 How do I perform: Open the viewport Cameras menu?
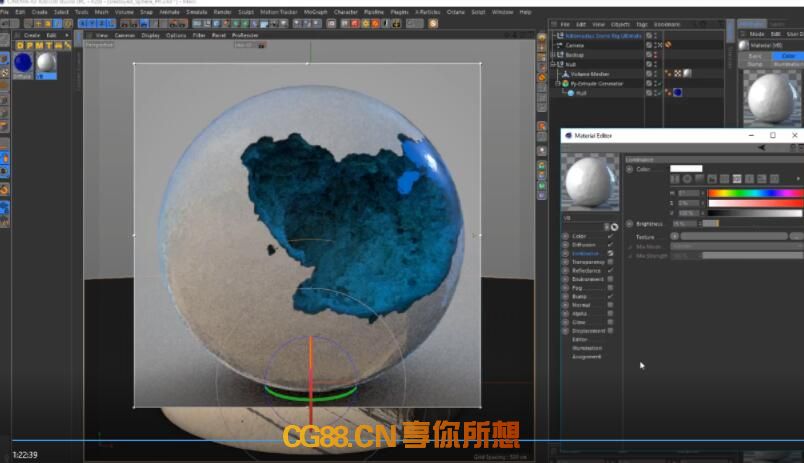click(x=125, y=35)
